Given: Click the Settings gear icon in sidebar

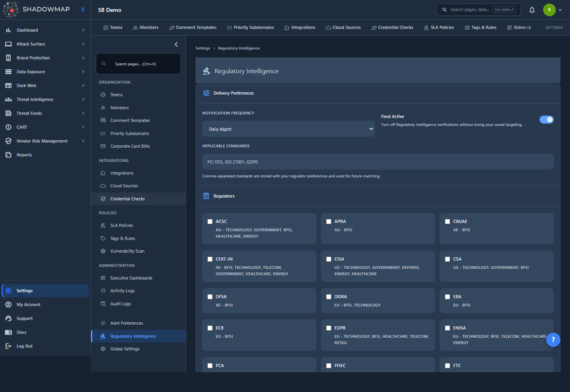Looking at the screenshot, I should click(x=8, y=291).
